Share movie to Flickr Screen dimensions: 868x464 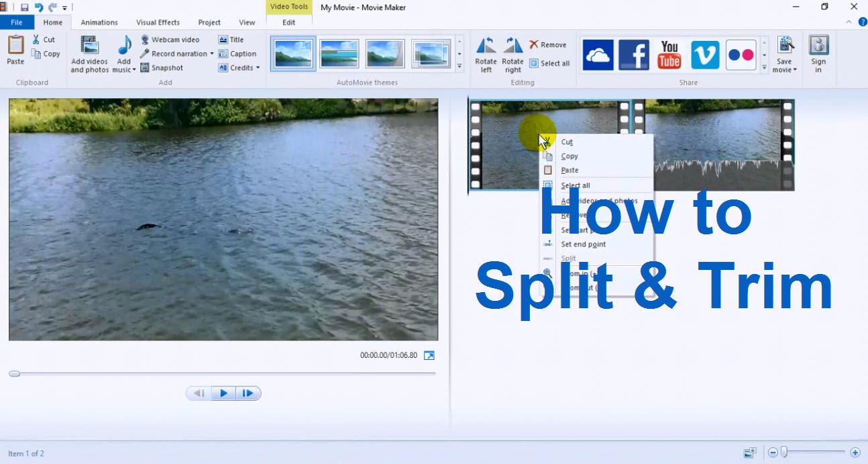point(741,55)
